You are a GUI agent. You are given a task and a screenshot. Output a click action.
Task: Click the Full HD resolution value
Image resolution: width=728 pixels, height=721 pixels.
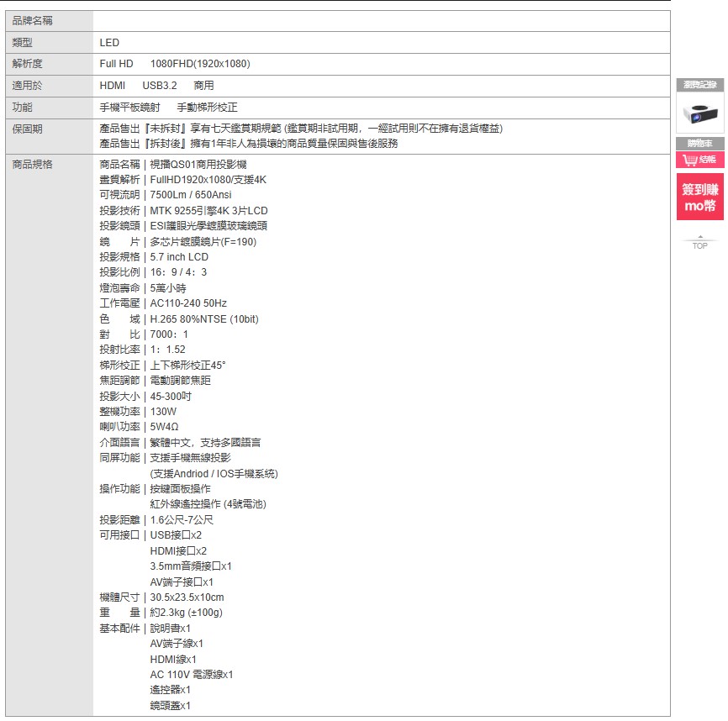[x=116, y=64]
